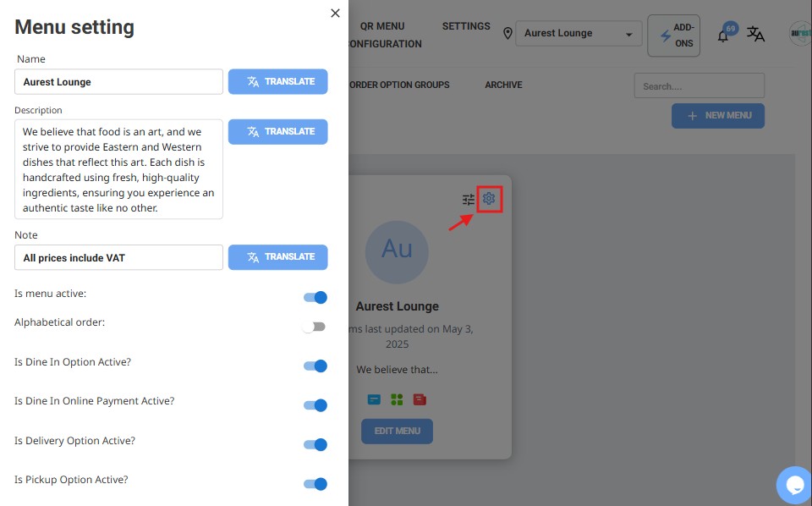The width and height of the screenshot is (812, 506).
Task: Switch to the Archive tab
Action: pos(503,85)
